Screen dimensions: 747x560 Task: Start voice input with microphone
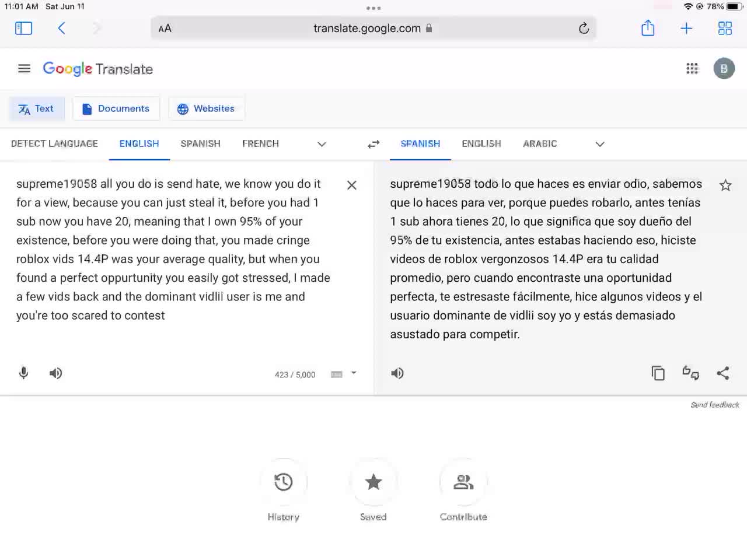[24, 373]
